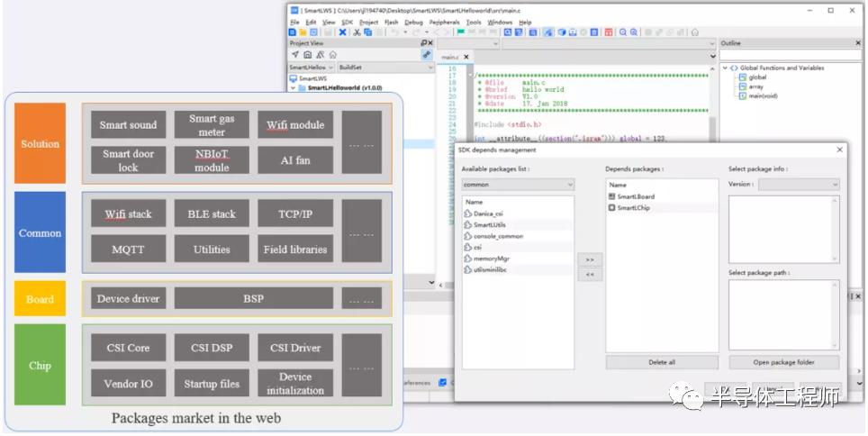Close the Project View panel

tap(430, 42)
